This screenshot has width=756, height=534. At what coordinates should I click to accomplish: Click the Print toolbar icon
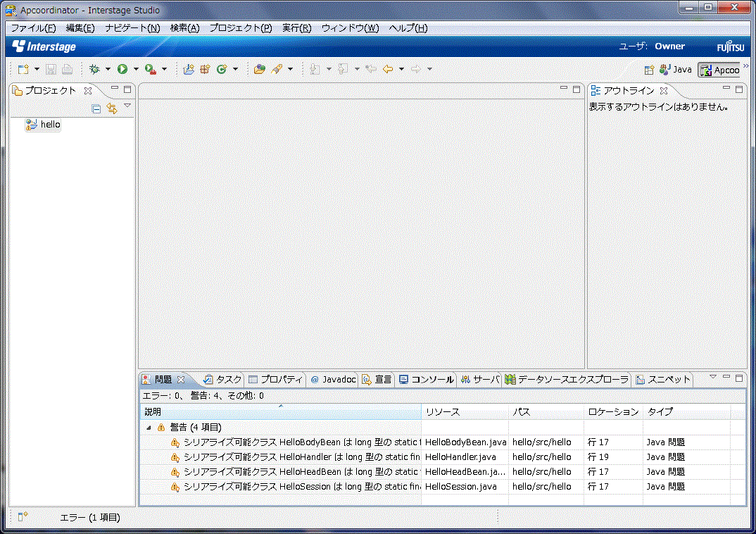(67, 70)
